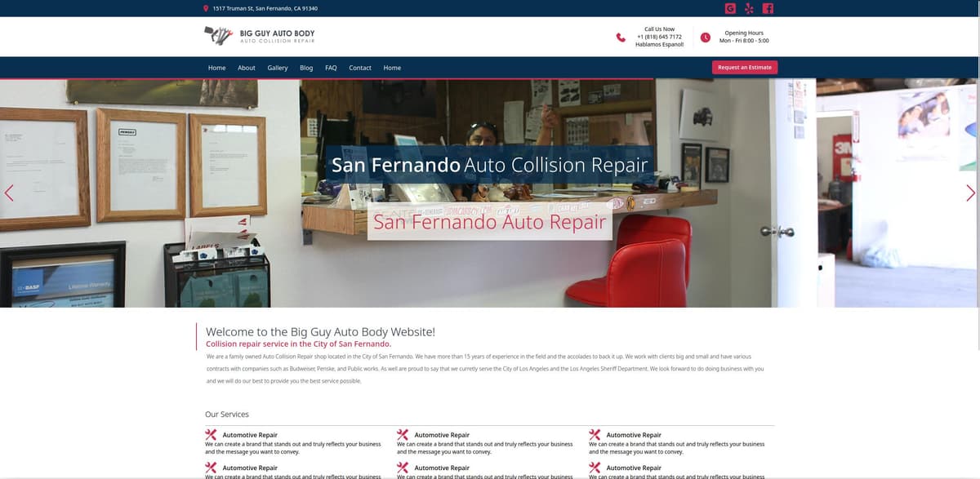This screenshot has height=479, width=980.
Task: Click the phone number +1 (818) 645 7172
Action: pos(659,37)
